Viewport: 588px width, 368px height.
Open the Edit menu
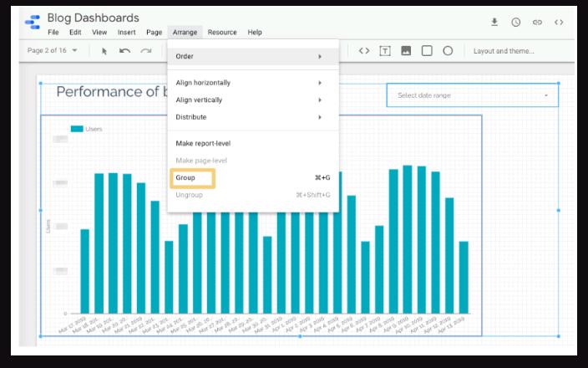[75, 33]
